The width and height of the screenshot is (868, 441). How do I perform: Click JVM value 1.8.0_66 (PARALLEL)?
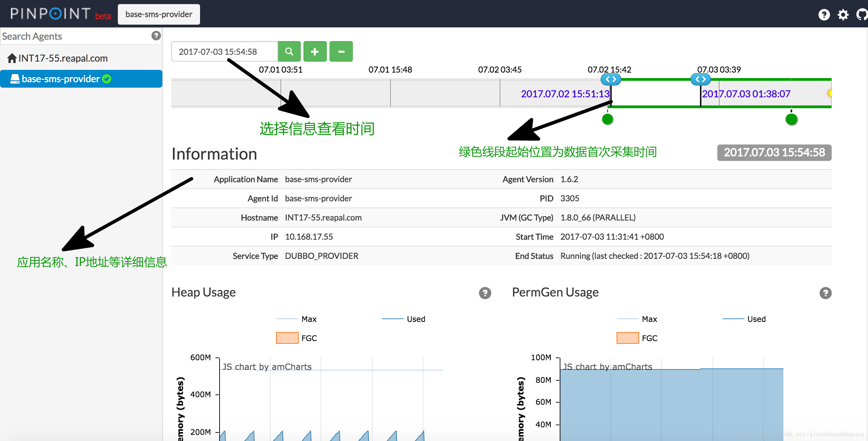[x=598, y=218]
